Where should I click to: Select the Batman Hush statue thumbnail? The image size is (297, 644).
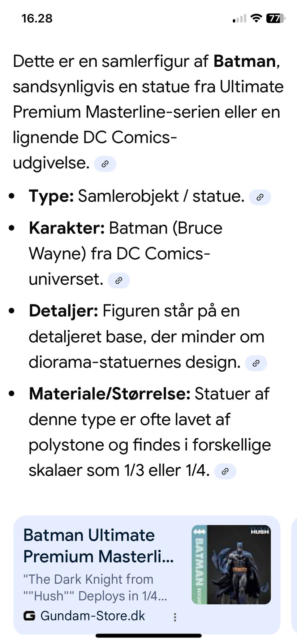(x=231, y=564)
